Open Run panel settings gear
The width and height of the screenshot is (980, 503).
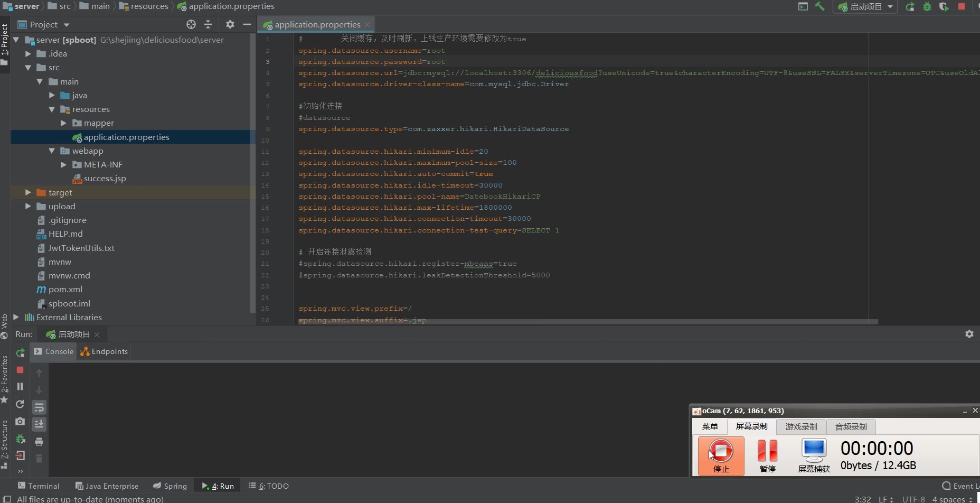969,334
